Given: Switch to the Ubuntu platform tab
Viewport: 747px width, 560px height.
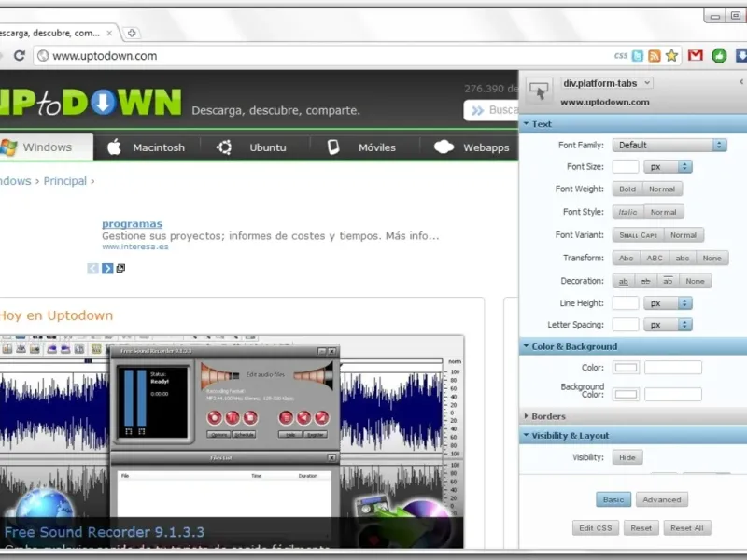Looking at the screenshot, I should click(255, 147).
